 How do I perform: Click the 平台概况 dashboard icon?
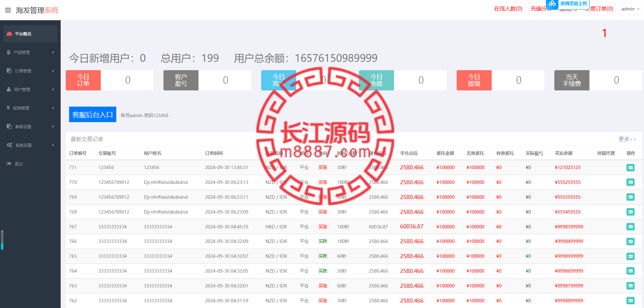9,34
